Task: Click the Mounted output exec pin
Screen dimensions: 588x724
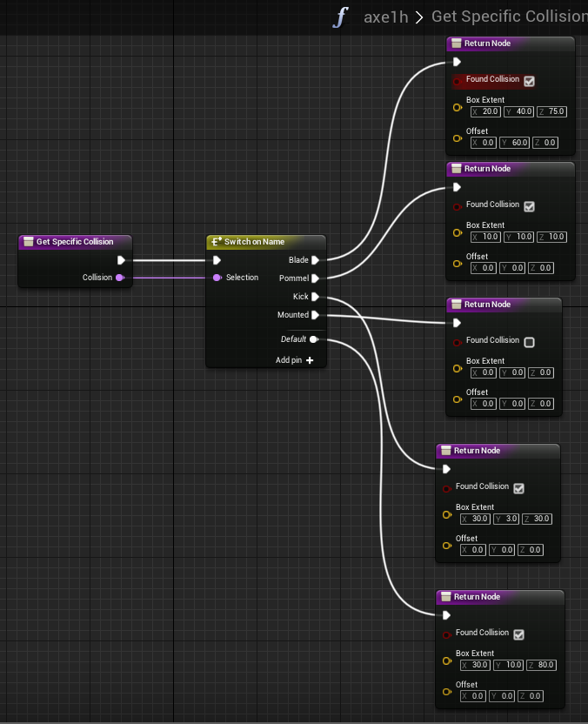Action: click(x=315, y=315)
